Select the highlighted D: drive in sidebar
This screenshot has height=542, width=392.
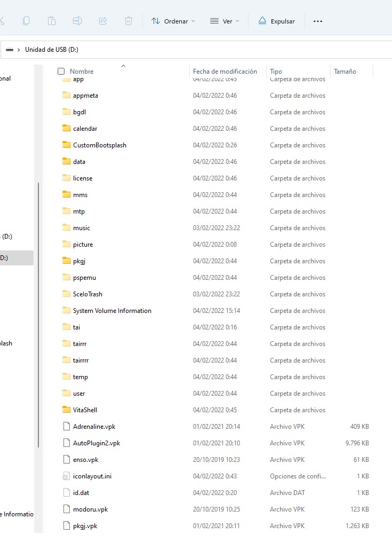pyautogui.click(x=17, y=258)
